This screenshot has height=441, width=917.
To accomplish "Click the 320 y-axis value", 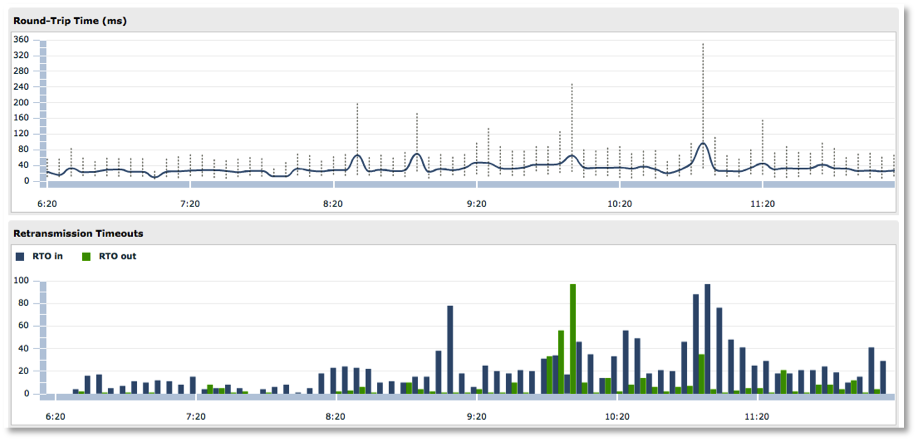I will pyautogui.click(x=22, y=56).
